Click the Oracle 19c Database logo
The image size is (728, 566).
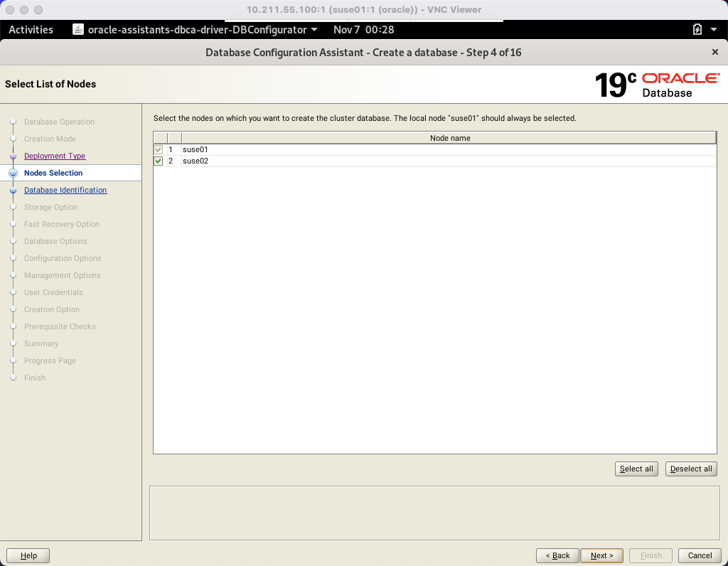coord(657,85)
